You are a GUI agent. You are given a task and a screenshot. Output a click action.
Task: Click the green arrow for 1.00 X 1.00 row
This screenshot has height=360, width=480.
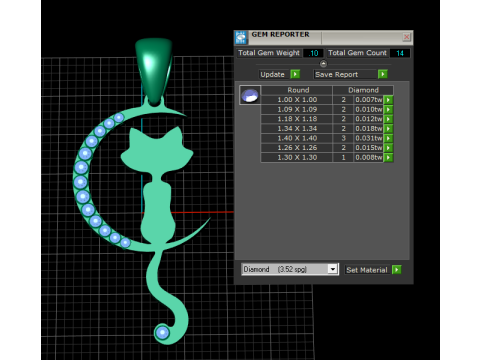(x=388, y=100)
